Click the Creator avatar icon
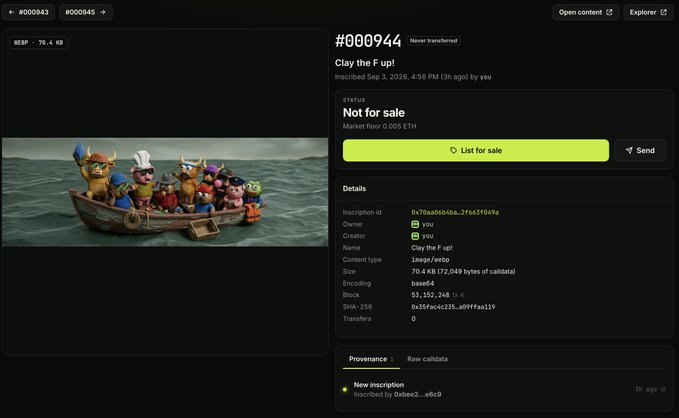 point(415,236)
